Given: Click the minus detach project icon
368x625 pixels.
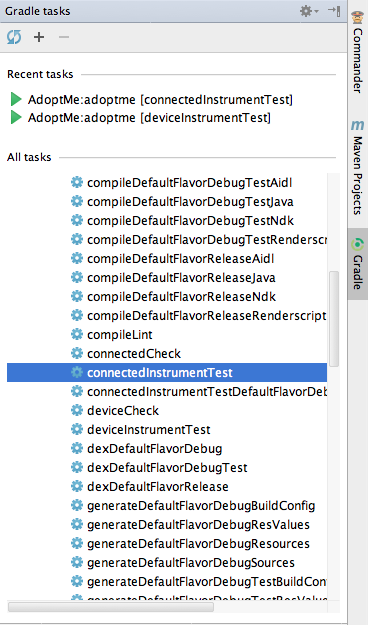Looking at the screenshot, I should click(x=64, y=37).
